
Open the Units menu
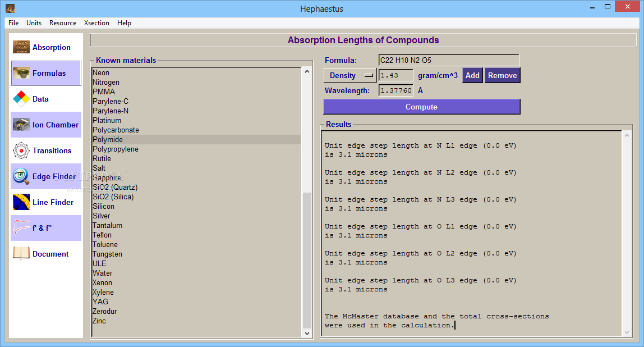34,23
